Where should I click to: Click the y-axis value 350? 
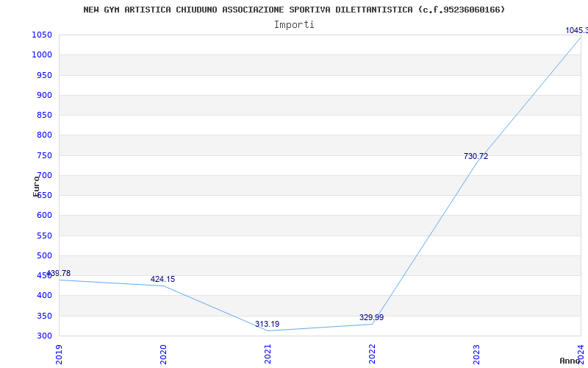pyautogui.click(x=44, y=316)
